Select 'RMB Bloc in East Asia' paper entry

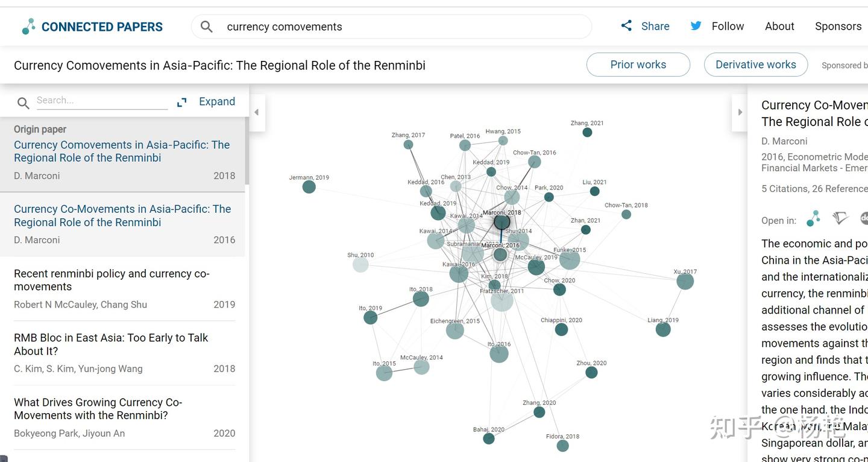[x=124, y=353]
